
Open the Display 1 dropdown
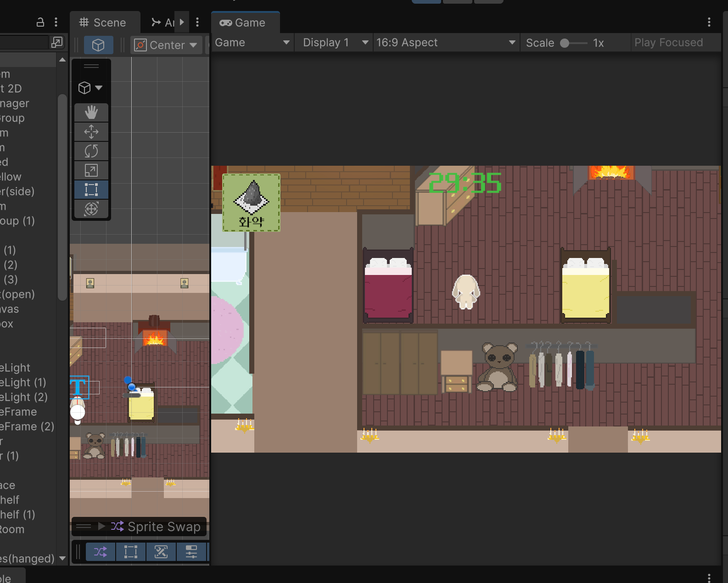click(x=335, y=43)
